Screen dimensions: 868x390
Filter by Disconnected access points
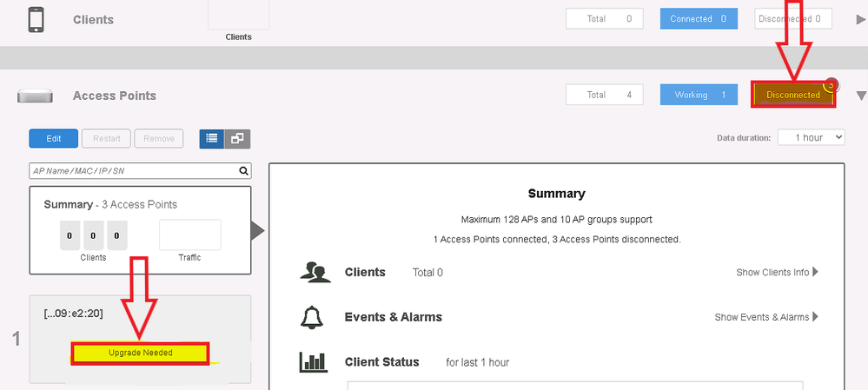point(792,95)
